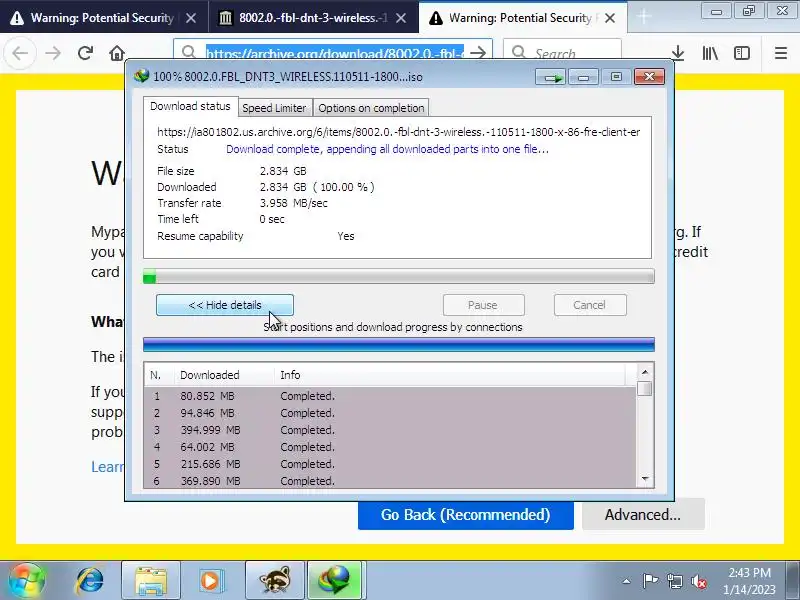
Task: Close the active Warning tab
Action: (x=610, y=18)
